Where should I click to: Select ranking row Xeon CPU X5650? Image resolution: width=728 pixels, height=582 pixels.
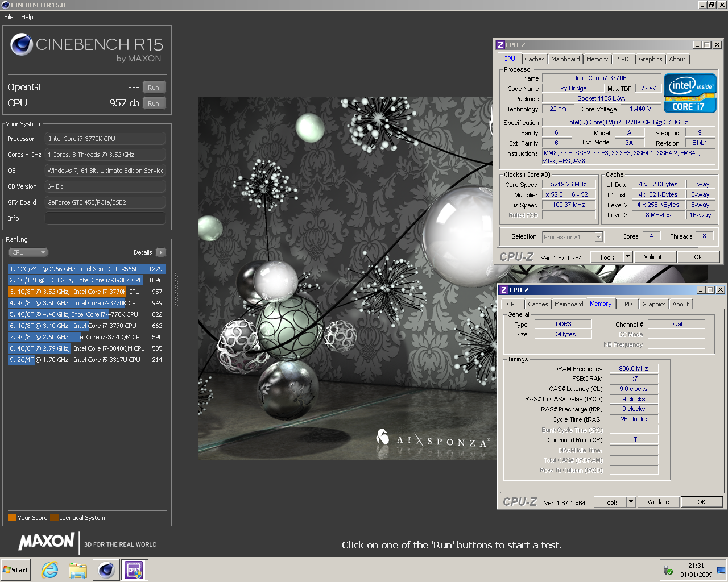click(86, 269)
